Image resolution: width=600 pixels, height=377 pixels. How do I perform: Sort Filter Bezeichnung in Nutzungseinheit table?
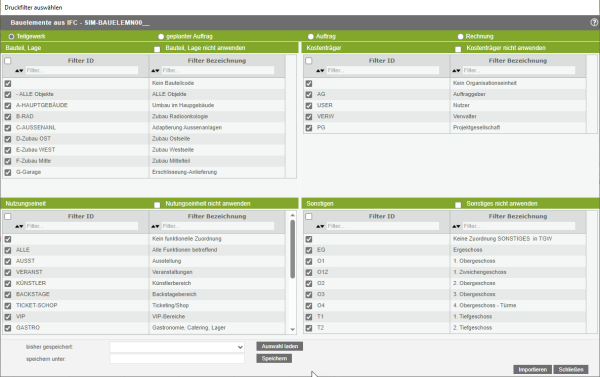(x=155, y=226)
